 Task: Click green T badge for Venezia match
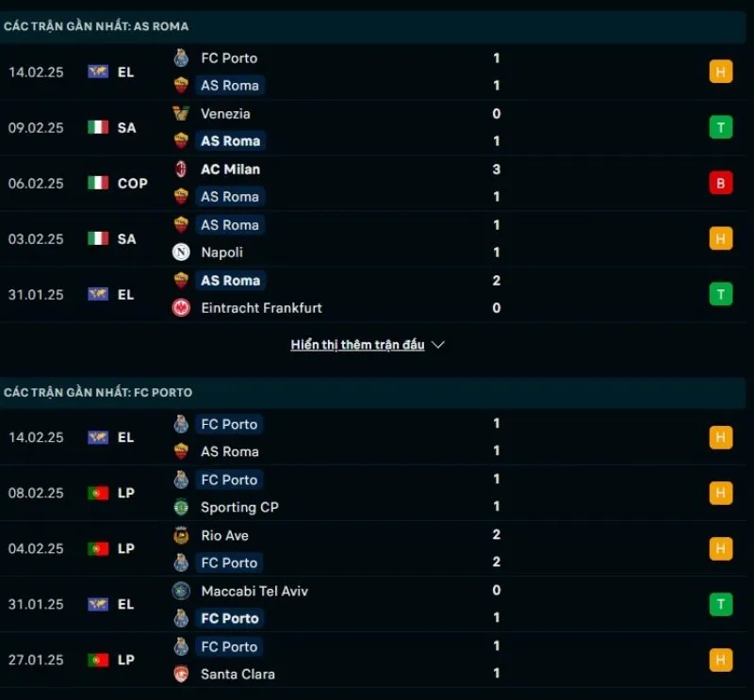coord(721,127)
